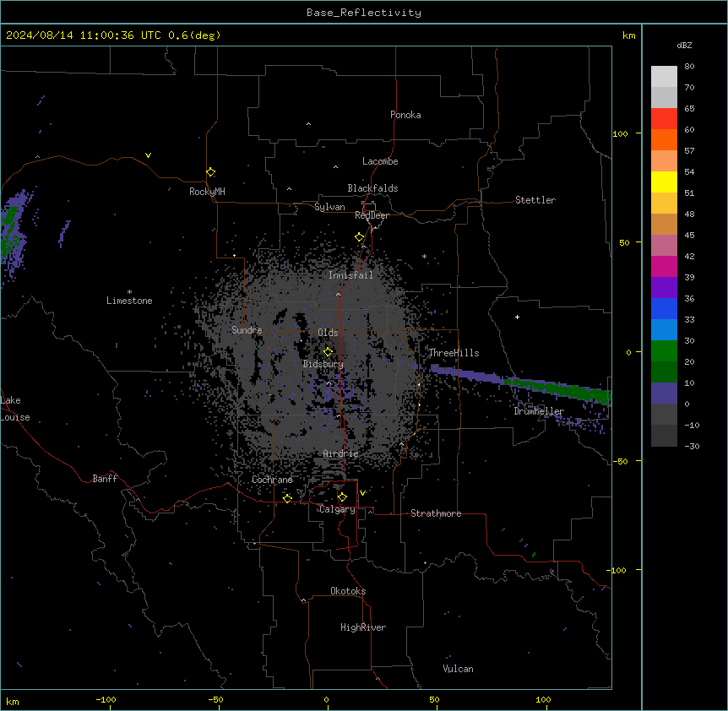Click the dBZ legend heading

(684, 45)
